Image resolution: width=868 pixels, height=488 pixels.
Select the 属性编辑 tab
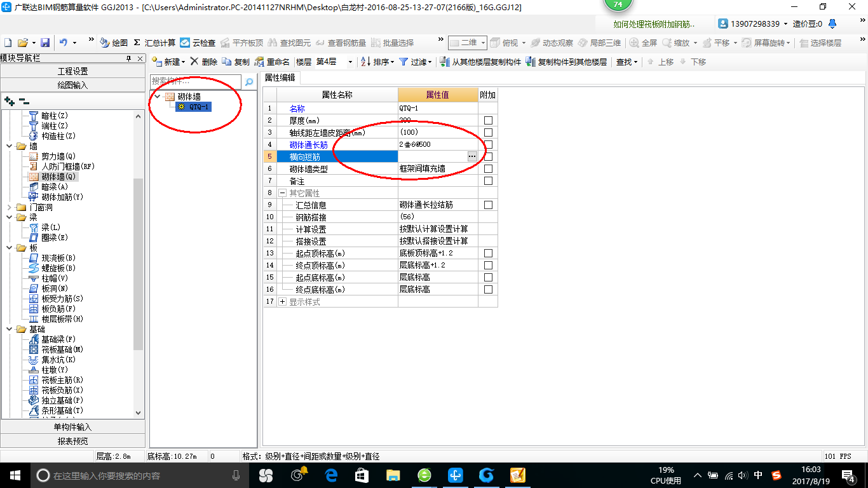(x=280, y=78)
